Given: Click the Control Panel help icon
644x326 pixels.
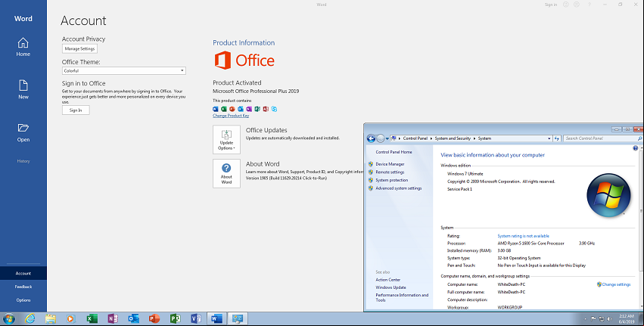Looking at the screenshot, I should coord(636,147).
